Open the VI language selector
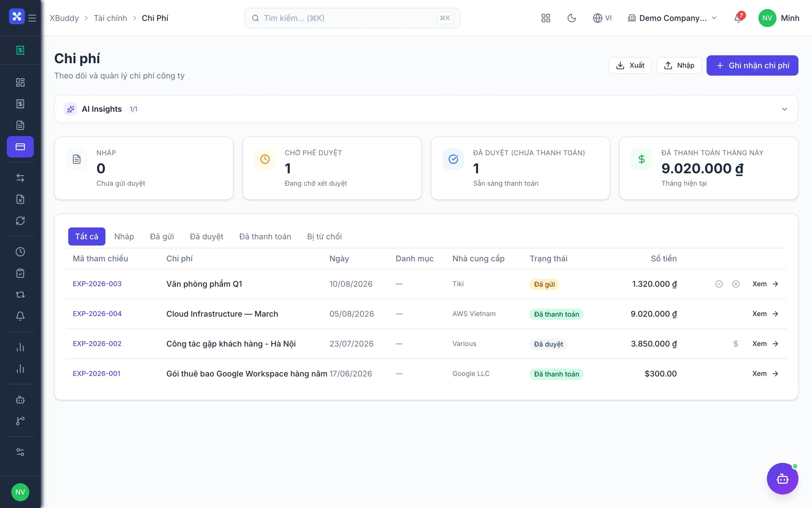The image size is (812, 508). tap(602, 18)
